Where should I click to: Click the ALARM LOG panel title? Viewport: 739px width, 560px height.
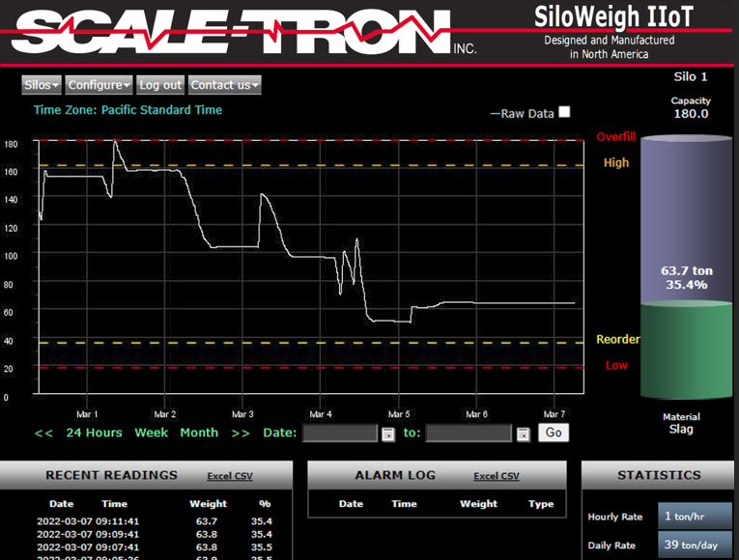[x=395, y=475]
